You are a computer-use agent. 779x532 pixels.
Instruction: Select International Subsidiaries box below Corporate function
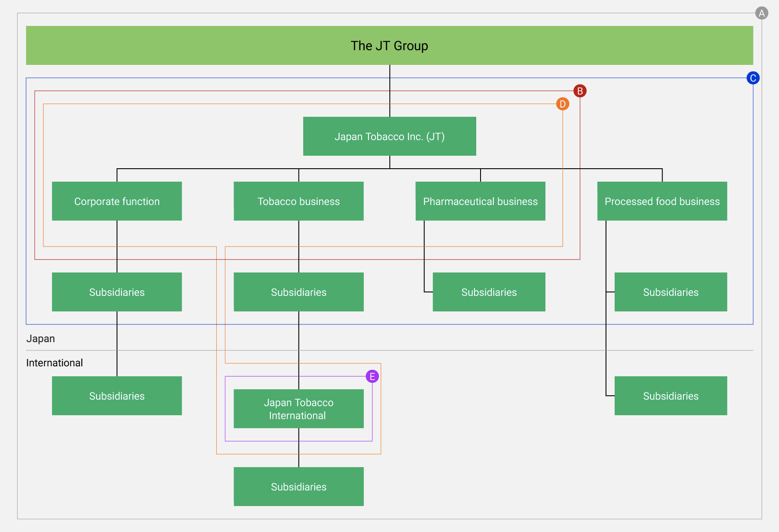(x=117, y=396)
